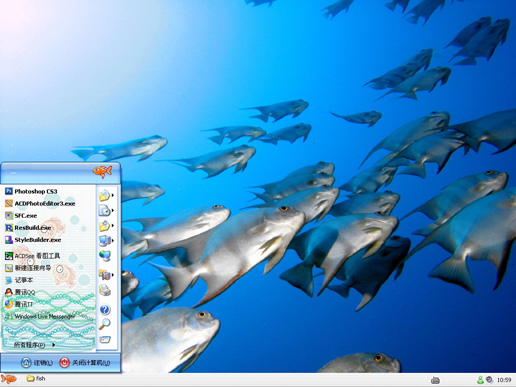The width and height of the screenshot is (516, 387).
Task: Click the Notepad (记事本) icon
Action: 9,280
